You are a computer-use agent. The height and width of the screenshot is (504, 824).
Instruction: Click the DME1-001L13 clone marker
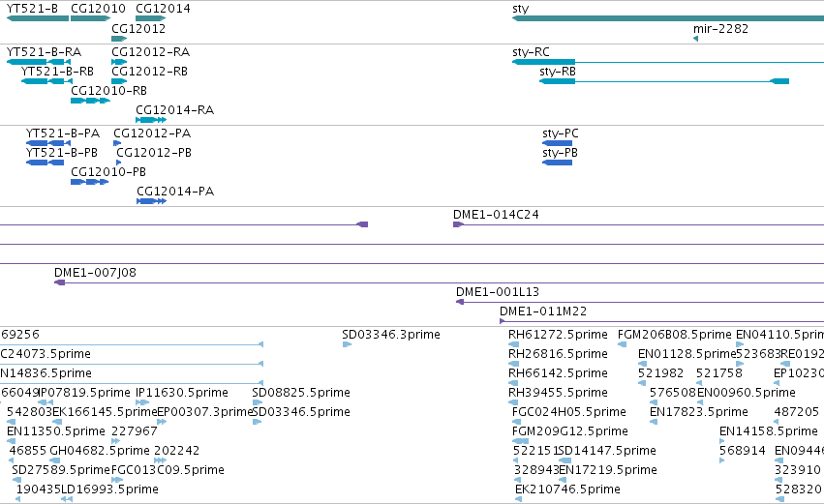(460, 302)
